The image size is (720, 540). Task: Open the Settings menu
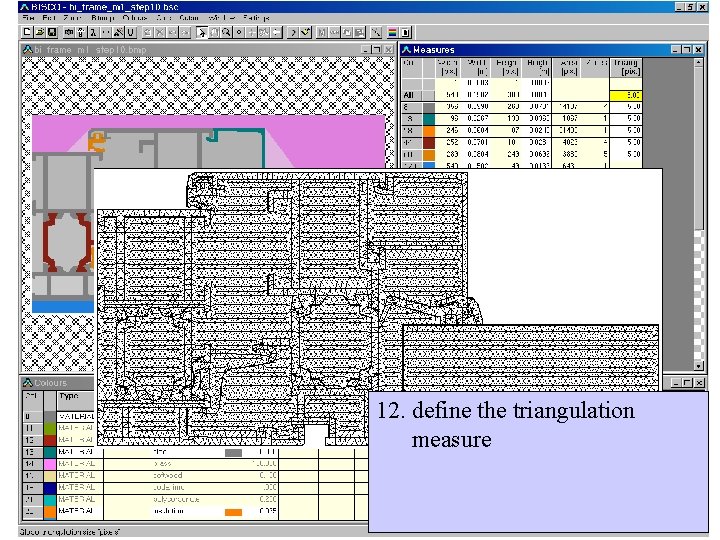pos(256,18)
